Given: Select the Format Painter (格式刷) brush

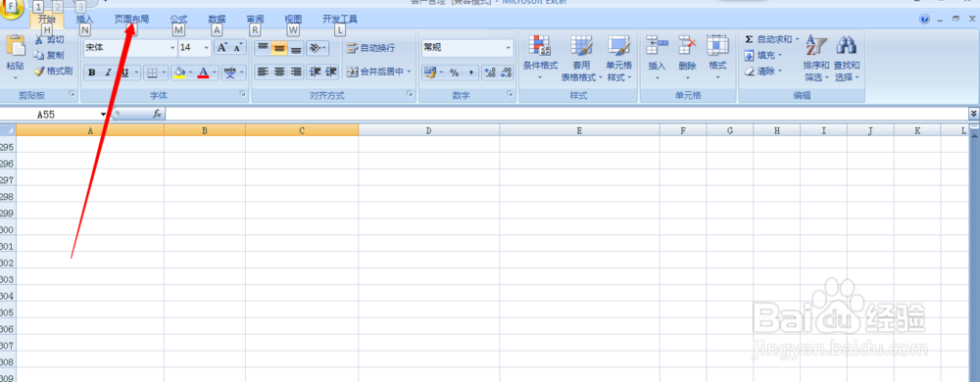Looking at the screenshot, I should tap(53, 72).
